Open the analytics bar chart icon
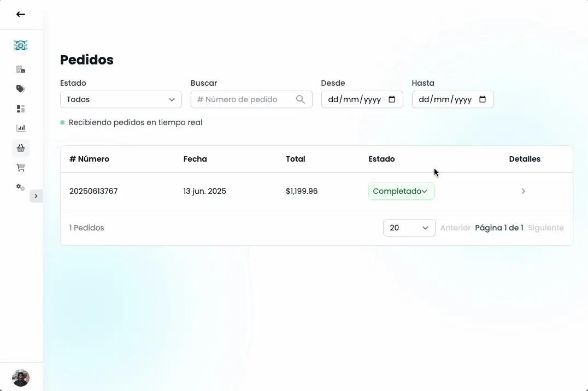Image resolution: width=588 pixels, height=391 pixels. click(20, 128)
